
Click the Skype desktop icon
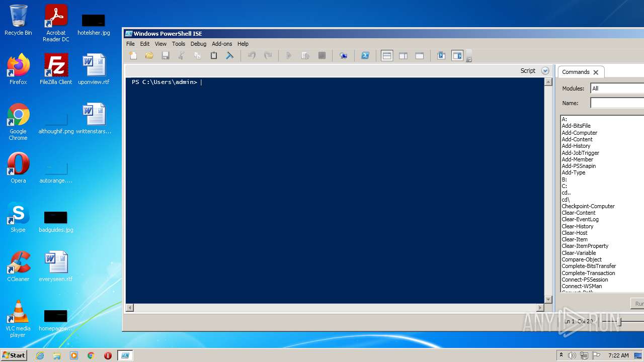pos(18,217)
